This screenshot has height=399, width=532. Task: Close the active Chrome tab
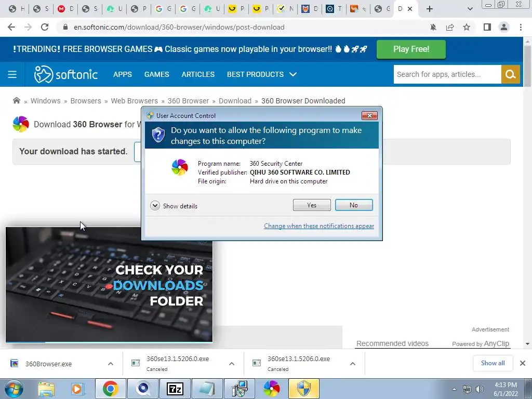410,9
